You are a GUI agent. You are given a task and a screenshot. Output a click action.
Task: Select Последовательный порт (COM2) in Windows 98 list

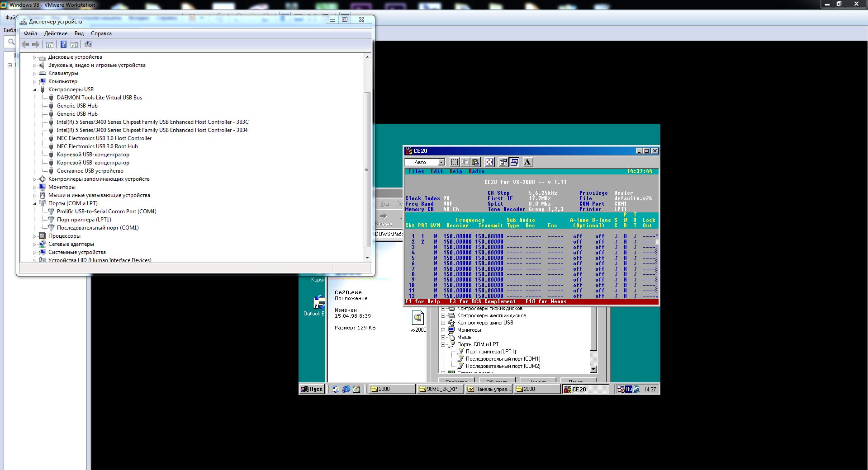(503, 366)
